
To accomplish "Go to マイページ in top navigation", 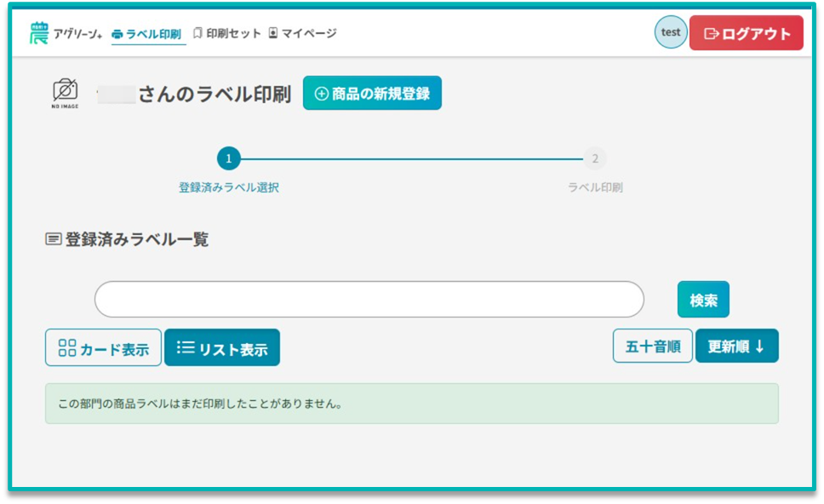I will [x=302, y=33].
